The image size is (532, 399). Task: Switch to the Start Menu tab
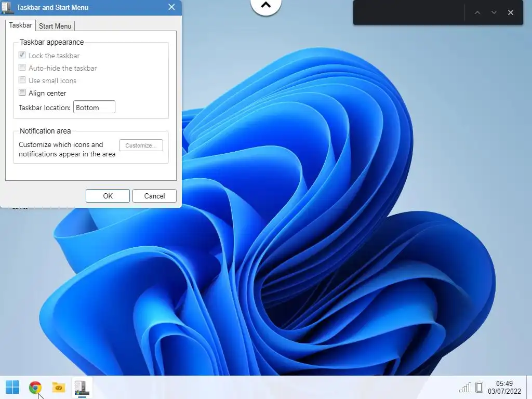[55, 26]
